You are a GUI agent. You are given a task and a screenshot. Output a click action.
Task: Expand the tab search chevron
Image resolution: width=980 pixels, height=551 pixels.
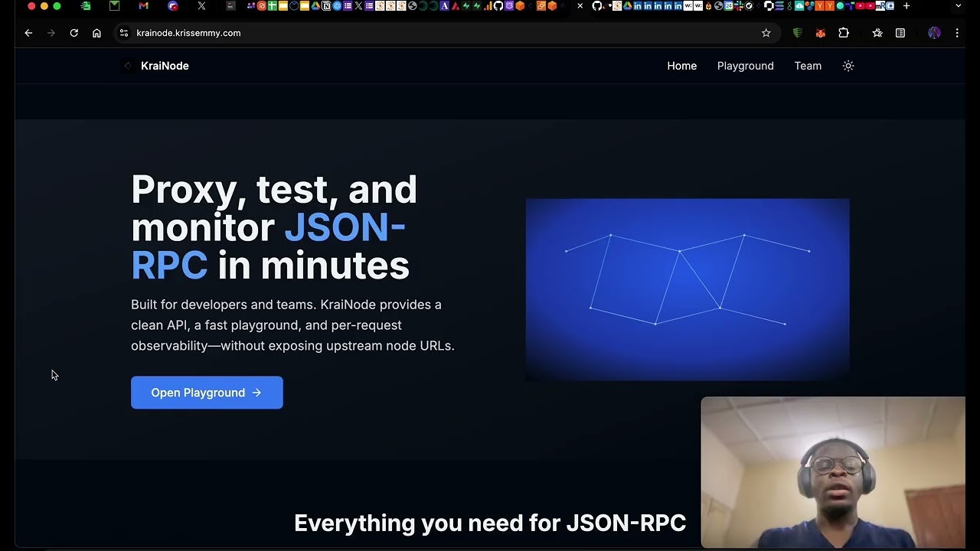[x=958, y=6]
